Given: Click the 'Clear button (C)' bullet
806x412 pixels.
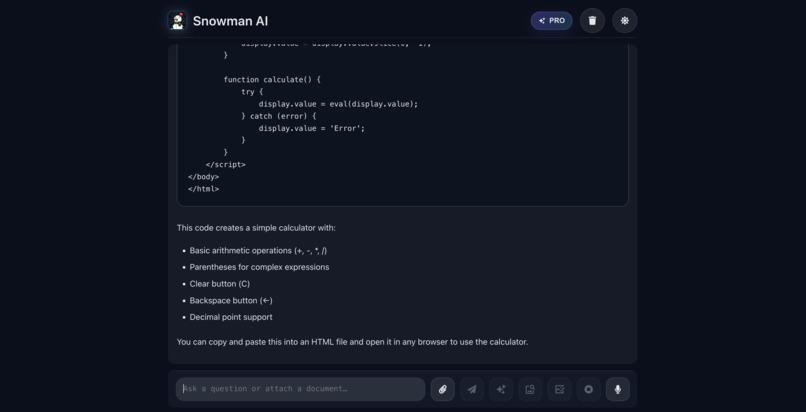Looking at the screenshot, I should [219, 284].
